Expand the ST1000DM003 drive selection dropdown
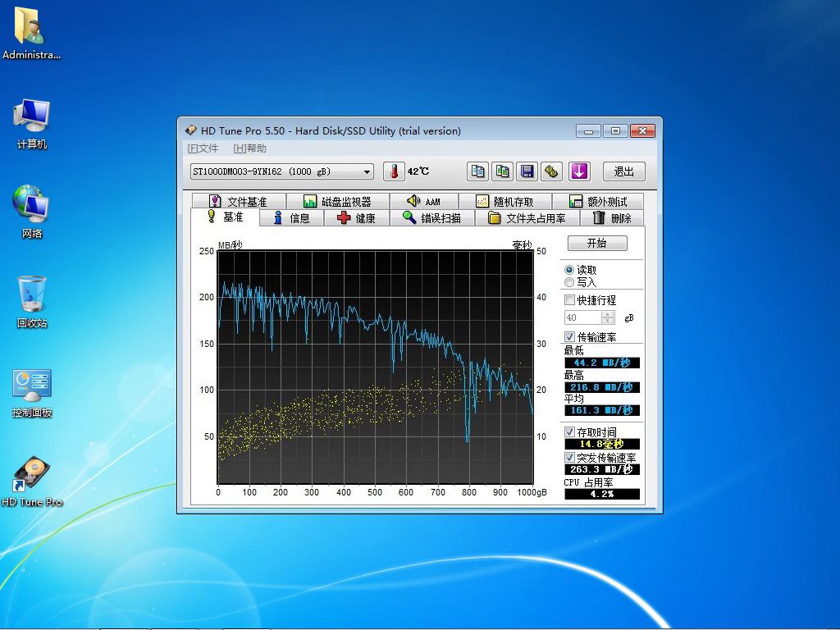Viewport: 840px width, 630px height. [282, 171]
